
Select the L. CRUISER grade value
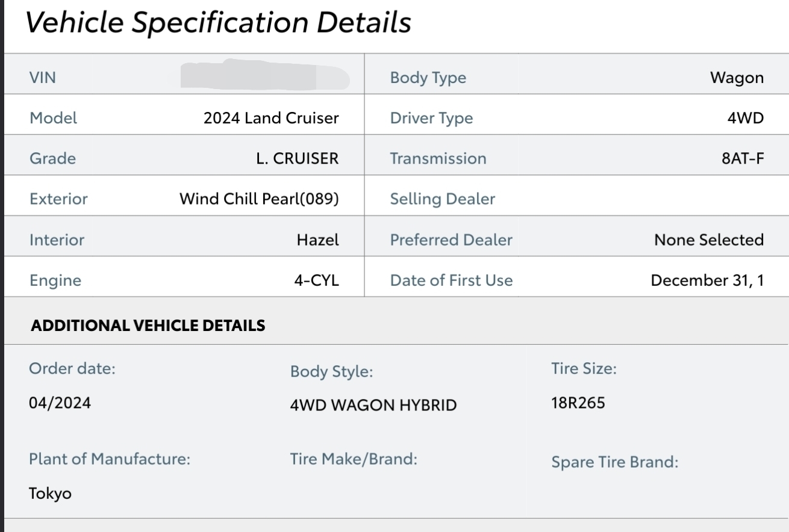click(298, 158)
